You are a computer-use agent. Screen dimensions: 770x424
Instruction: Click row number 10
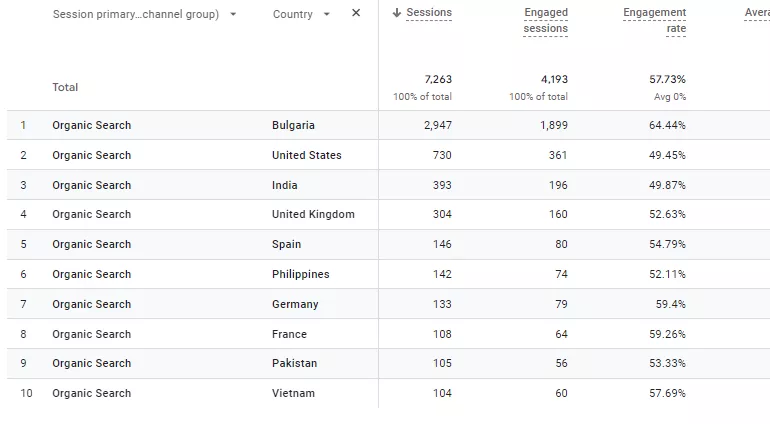[26, 393]
